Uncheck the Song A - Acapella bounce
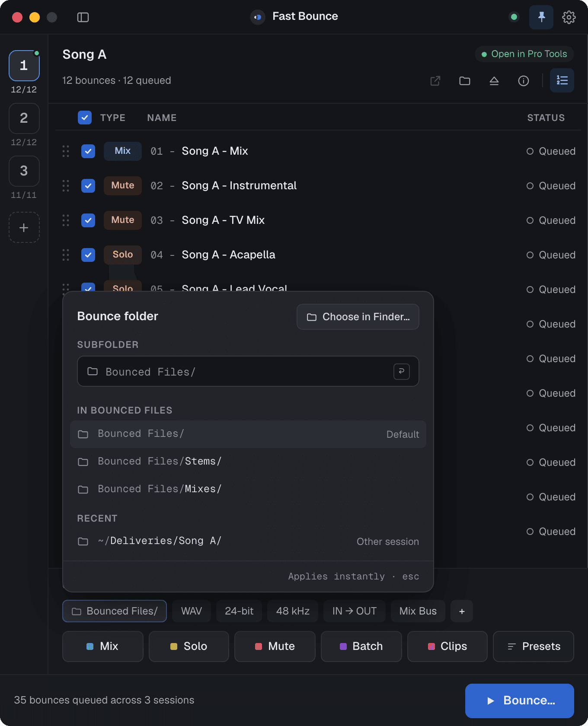Image resolution: width=588 pixels, height=726 pixels. click(x=88, y=255)
